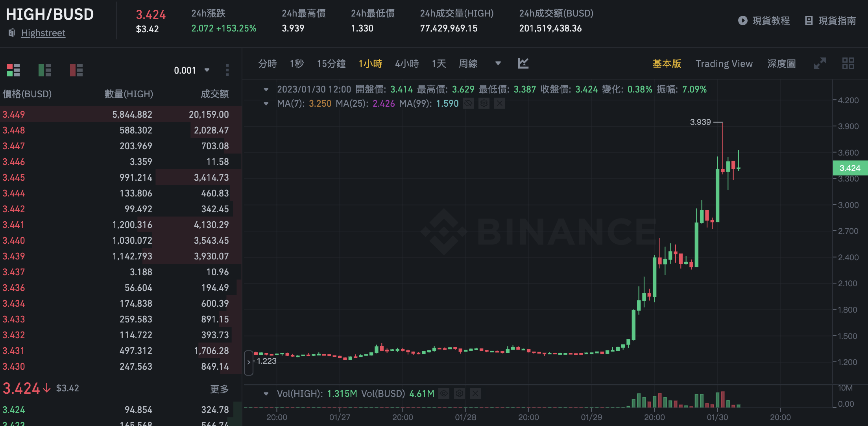The image size is (868, 426).
Task: Remove the MA indicator
Action: [499, 104]
